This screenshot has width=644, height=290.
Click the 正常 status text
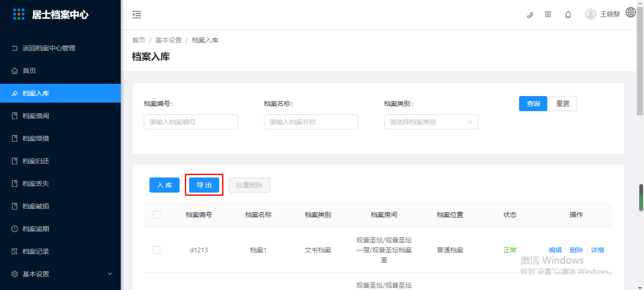[x=510, y=250]
